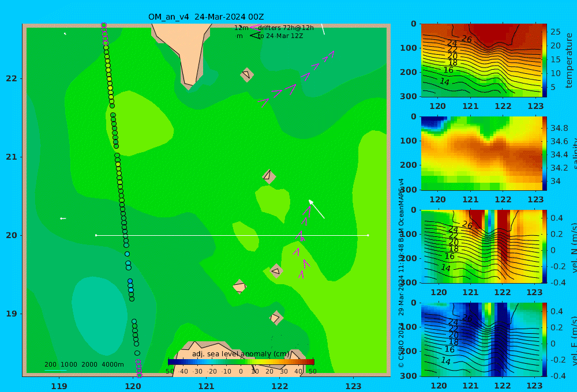Open the vel. E velocity section panel
577x392 pixels.
482,340
